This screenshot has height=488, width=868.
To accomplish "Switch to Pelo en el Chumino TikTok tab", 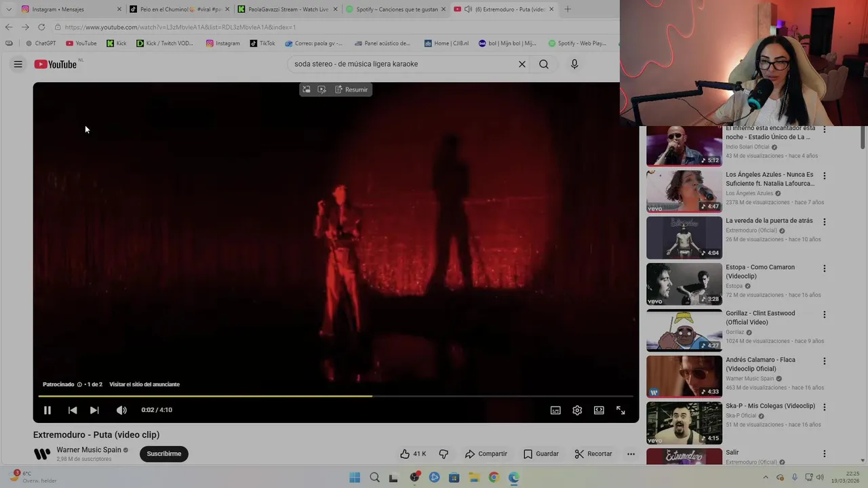I will point(180,9).
